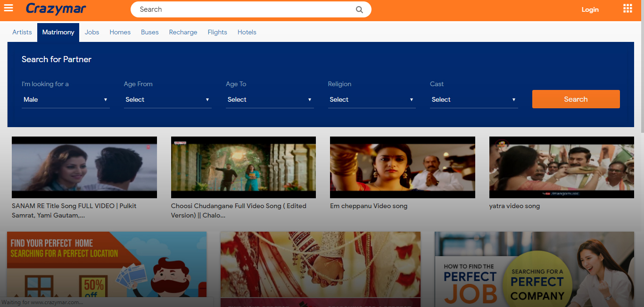Click the orange Search button
This screenshot has height=307, width=644.
coord(576,99)
